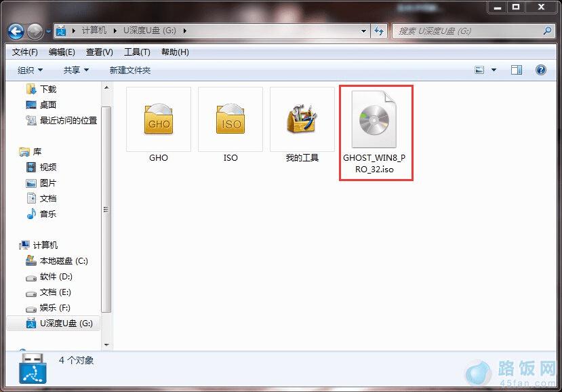Click the 4 个对象 status text
This screenshot has width=562, height=392.
[x=77, y=360]
